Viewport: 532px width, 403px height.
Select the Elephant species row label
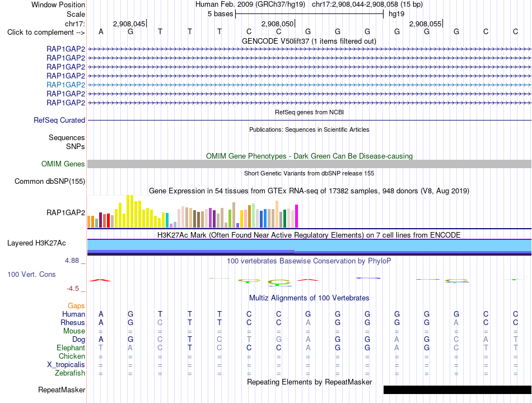coord(71,348)
